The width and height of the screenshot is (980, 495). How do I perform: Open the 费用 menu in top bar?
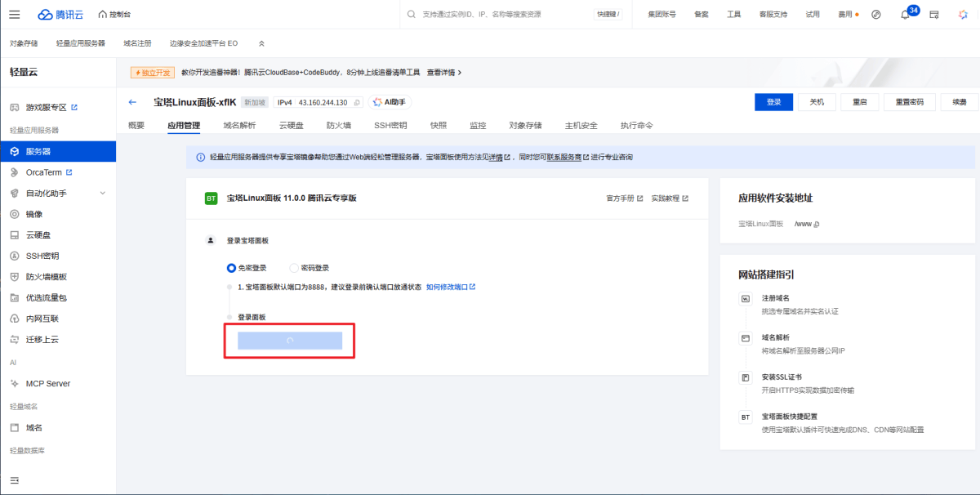pyautogui.click(x=848, y=15)
